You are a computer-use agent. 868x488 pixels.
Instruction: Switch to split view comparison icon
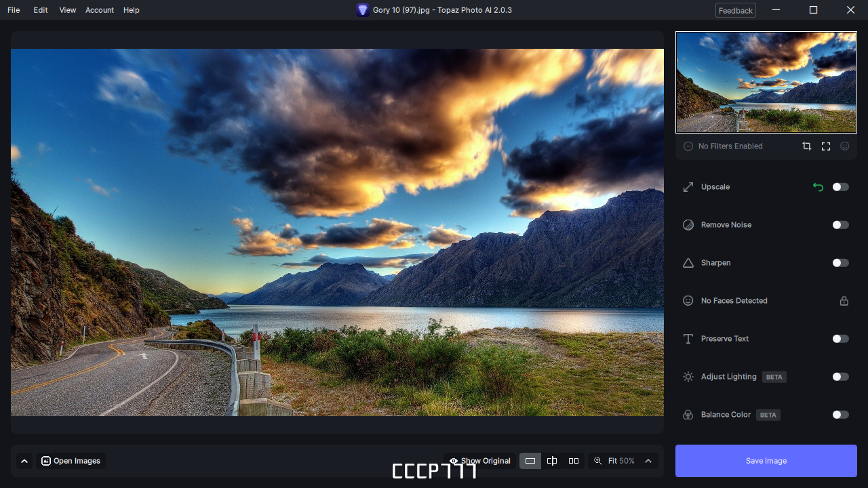coord(552,460)
